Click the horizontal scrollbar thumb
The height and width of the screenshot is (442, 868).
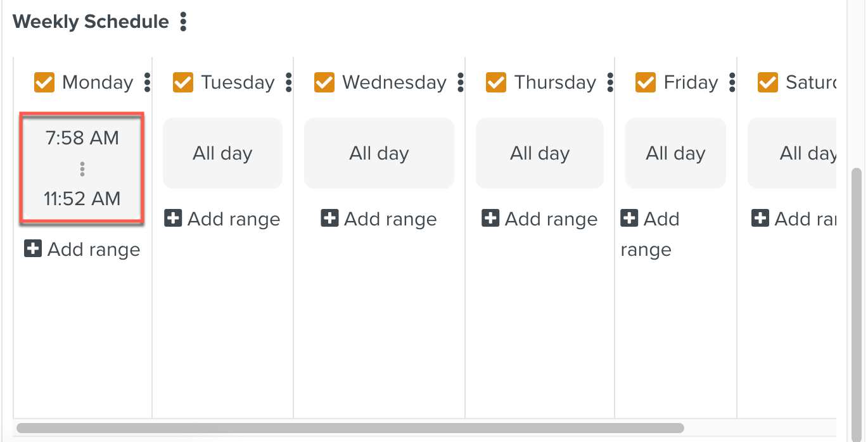[350, 428]
